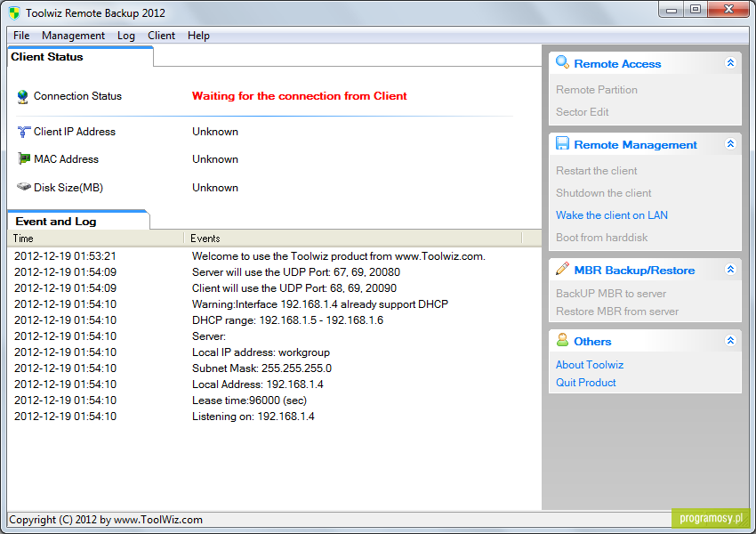Sort log by the Events column header

click(353, 239)
